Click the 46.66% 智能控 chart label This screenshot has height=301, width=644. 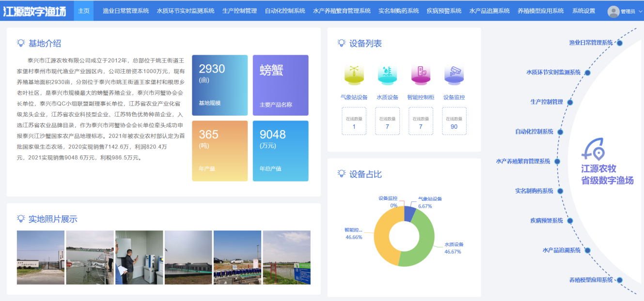pyautogui.click(x=354, y=234)
